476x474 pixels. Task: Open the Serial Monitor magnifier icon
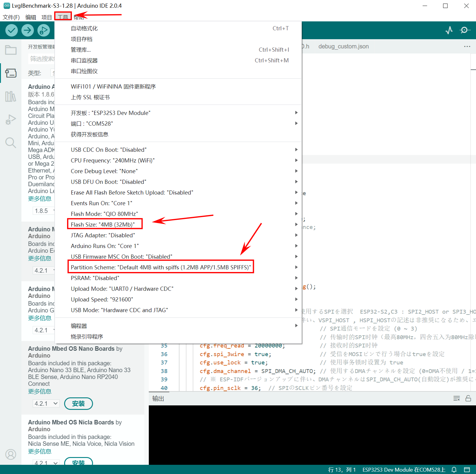point(465,30)
